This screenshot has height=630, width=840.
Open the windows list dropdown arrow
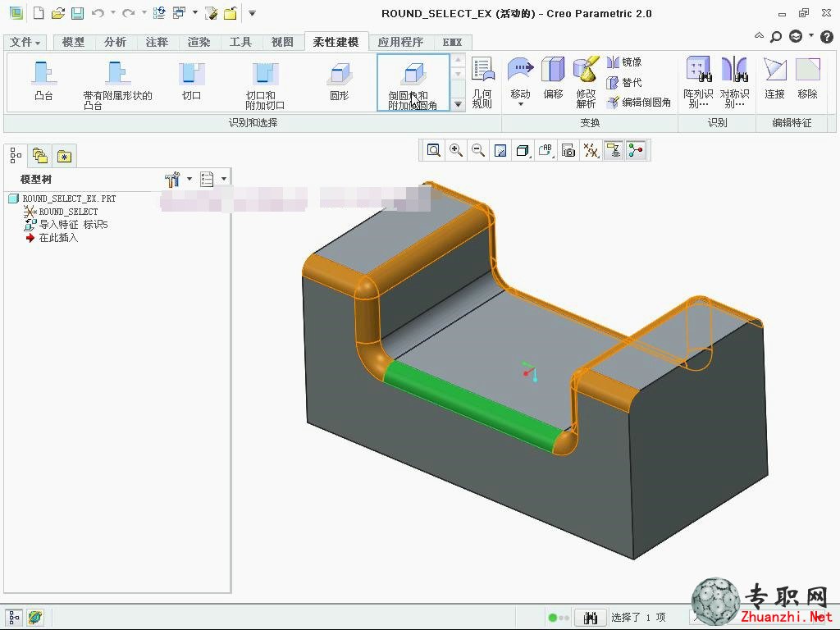point(195,12)
